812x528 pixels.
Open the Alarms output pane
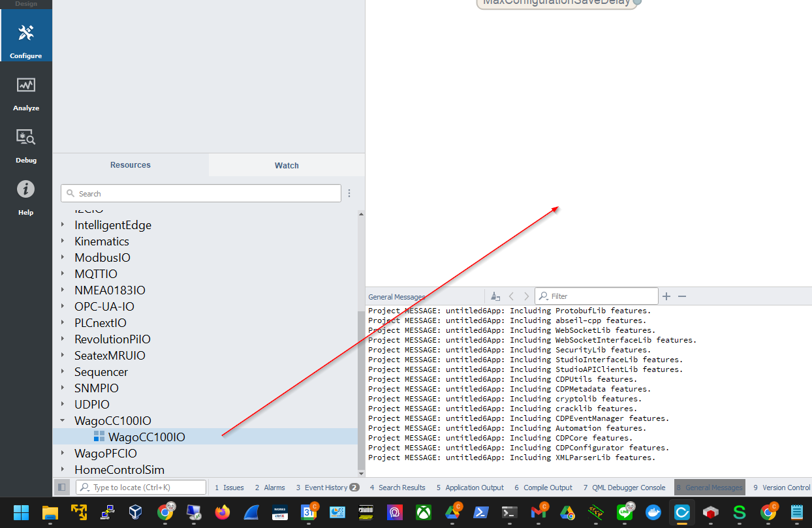click(x=270, y=488)
